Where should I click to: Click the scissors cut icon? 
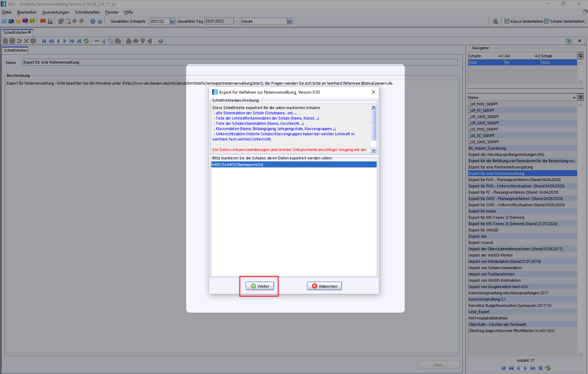pos(104,41)
